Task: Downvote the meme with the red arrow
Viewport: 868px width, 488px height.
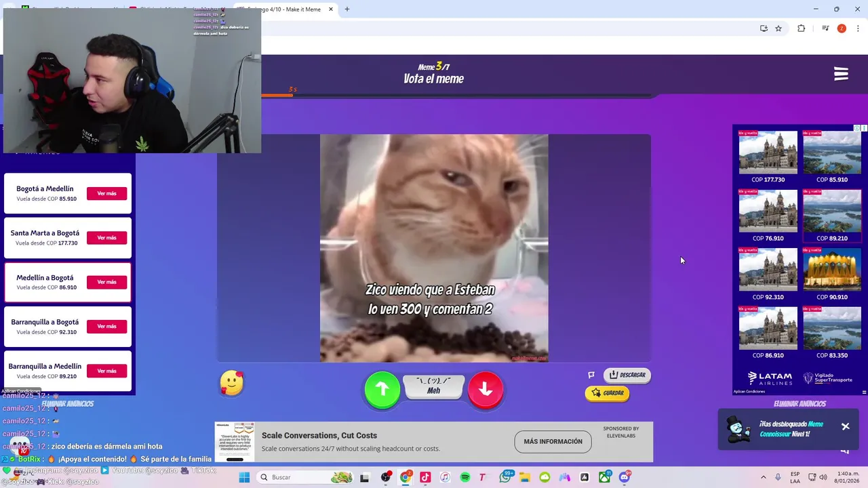Action: [x=486, y=389]
